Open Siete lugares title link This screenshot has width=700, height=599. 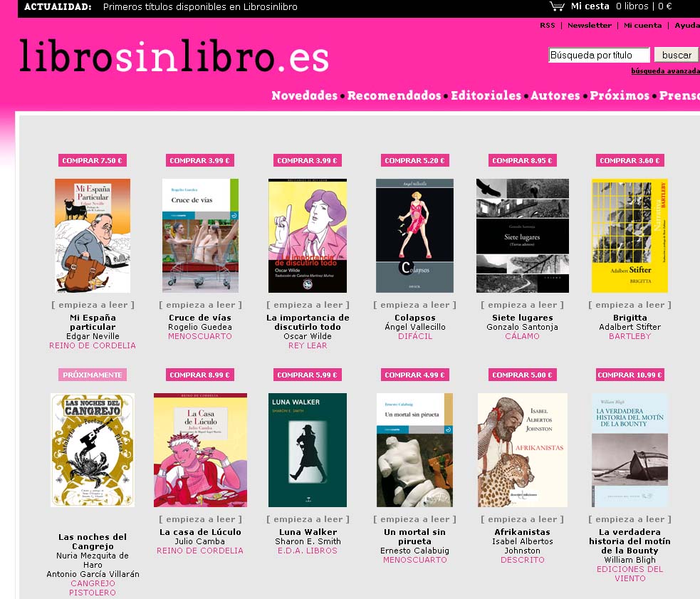pos(522,318)
